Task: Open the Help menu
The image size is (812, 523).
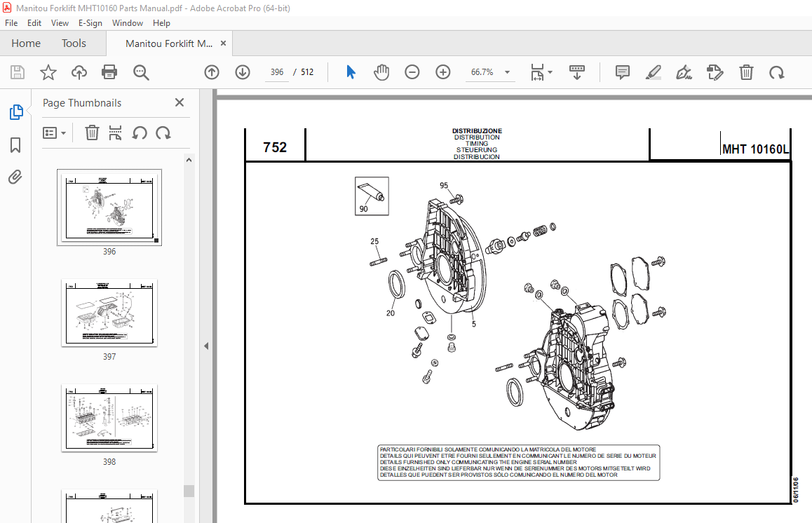Action: (161, 22)
